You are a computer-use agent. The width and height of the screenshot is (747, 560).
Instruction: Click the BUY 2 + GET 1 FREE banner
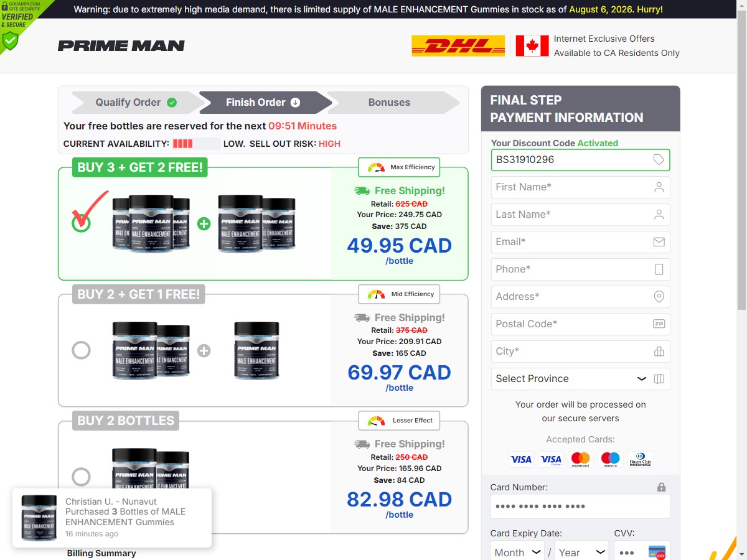coord(139,294)
